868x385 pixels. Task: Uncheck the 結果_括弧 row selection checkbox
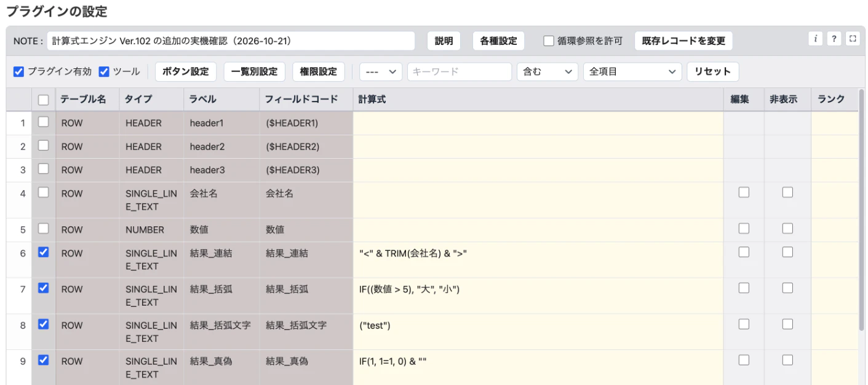pyautogui.click(x=43, y=288)
